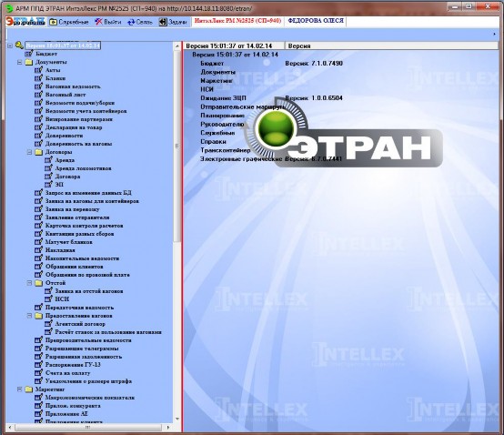Click the ЭТРАН logo in the toolbar
This screenshot has height=435, width=504.
point(26,22)
